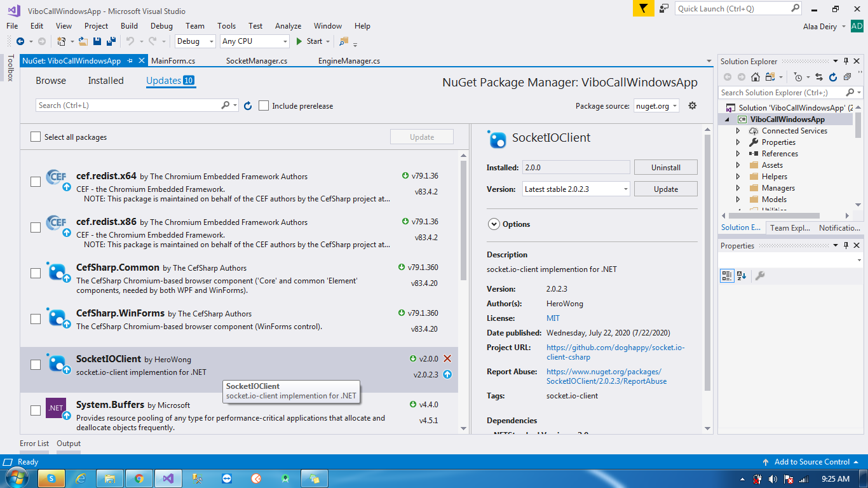868x488 pixels.
Task: Expand the Options section
Action: point(494,224)
